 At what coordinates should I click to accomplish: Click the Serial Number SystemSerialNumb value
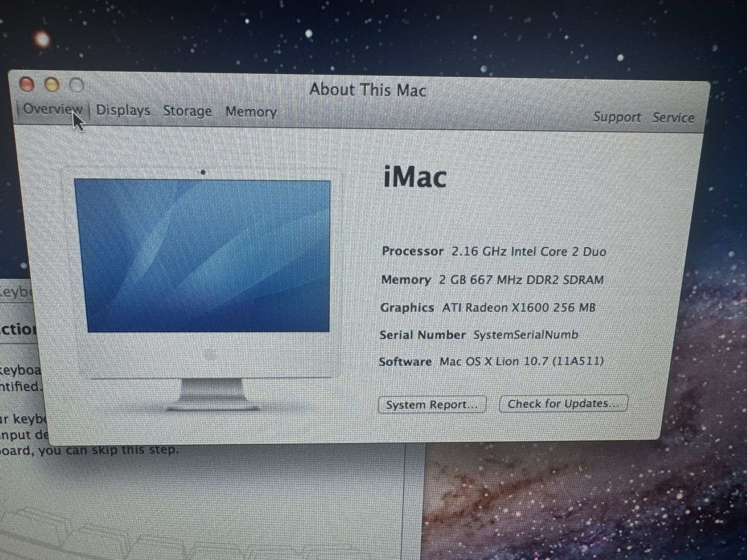click(525, 335)
